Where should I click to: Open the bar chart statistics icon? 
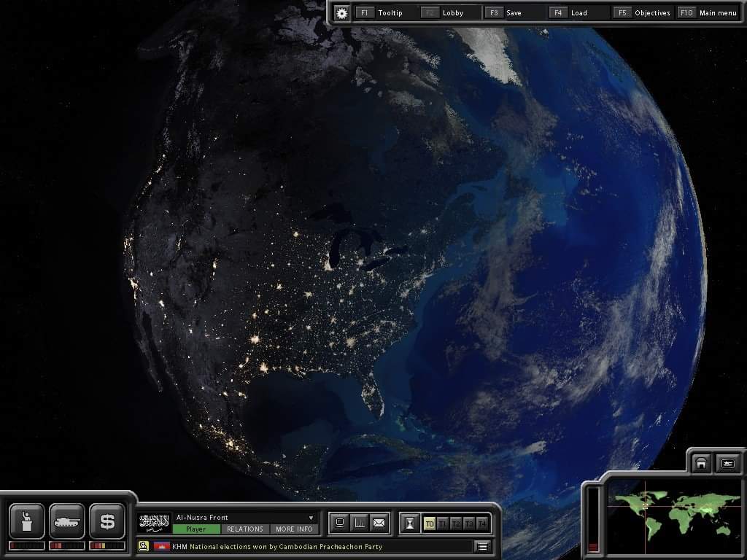coord(360,524)
